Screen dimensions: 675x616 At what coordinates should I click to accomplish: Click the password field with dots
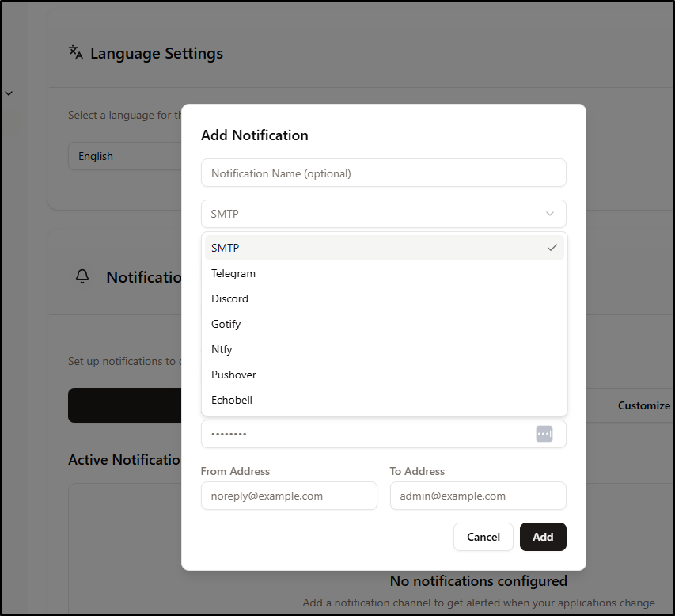(384, 434)
